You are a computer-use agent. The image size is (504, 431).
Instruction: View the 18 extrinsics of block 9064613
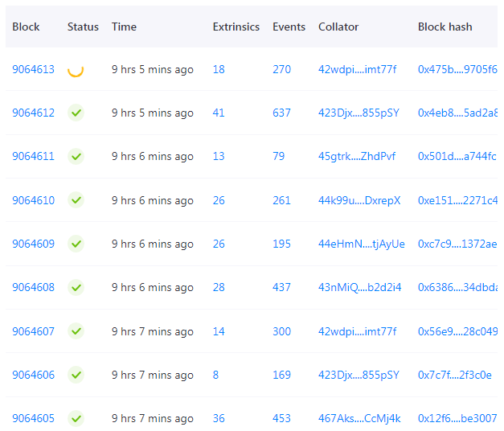[219, 69]
